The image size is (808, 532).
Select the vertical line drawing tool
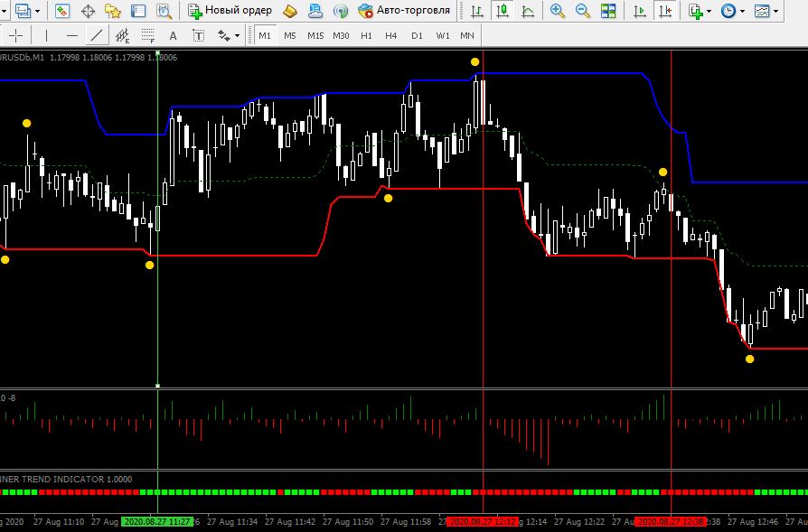46,35
